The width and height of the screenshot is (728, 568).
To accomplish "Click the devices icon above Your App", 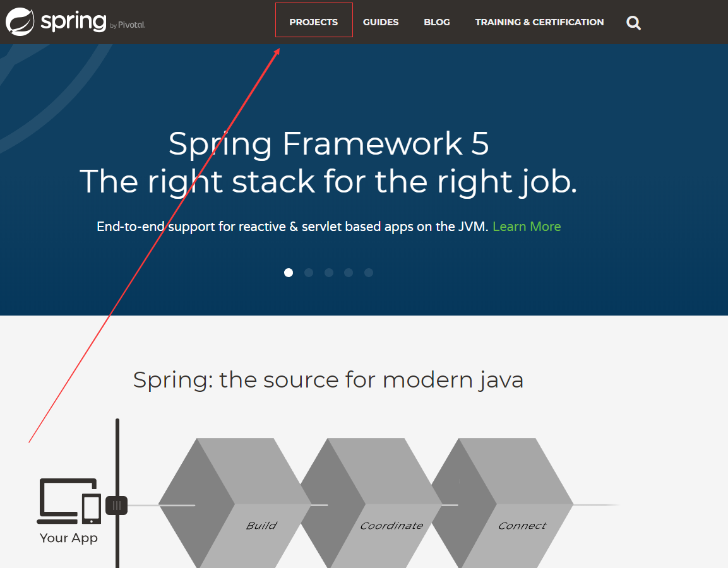I will click(68, 502).
